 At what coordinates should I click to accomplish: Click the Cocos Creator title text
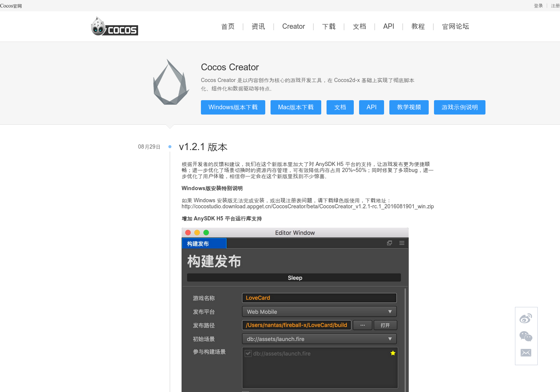tap(230, 67)
